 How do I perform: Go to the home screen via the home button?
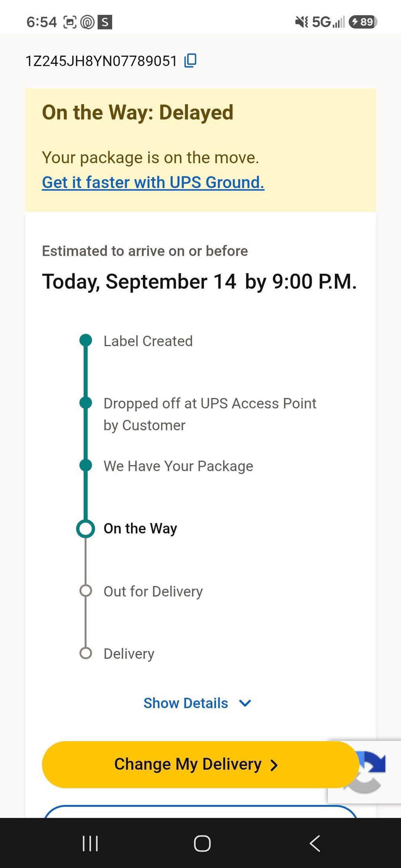pos(202,843)
